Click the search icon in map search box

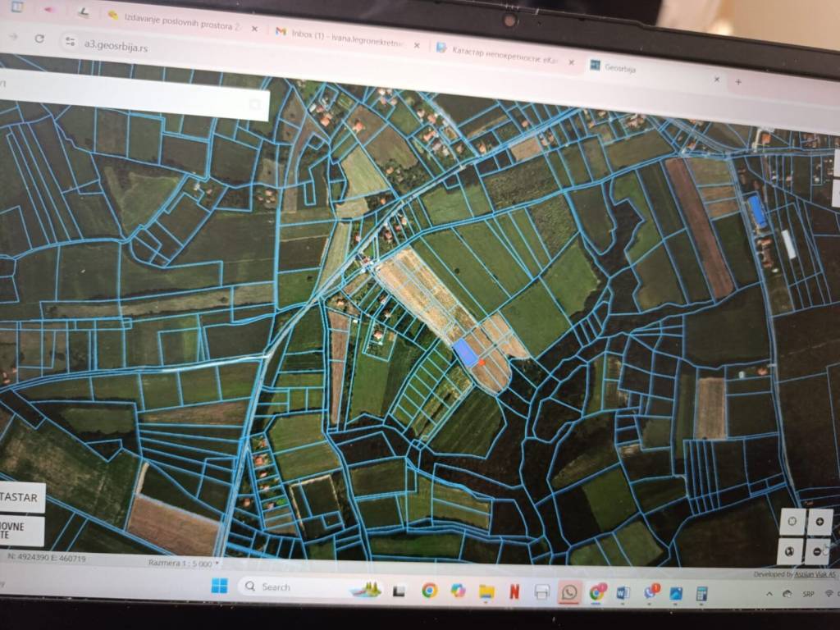click(x=256, y=104)
